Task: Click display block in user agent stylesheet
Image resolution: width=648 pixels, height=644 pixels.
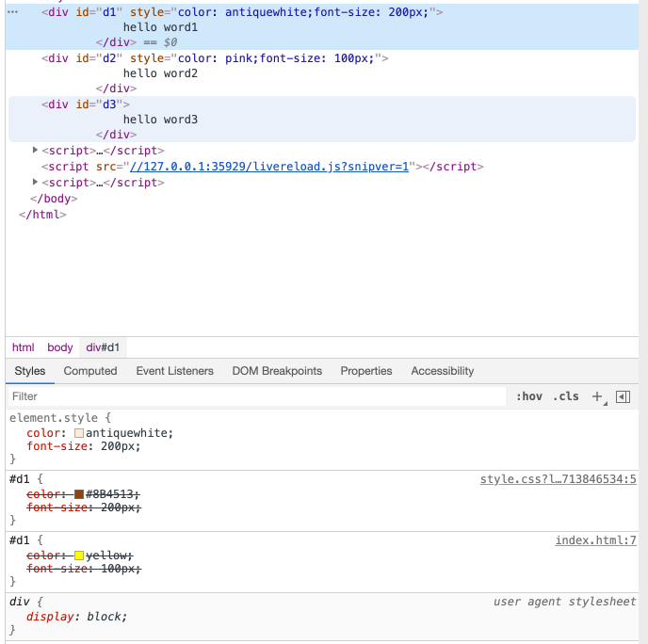Action: [76, 617]
